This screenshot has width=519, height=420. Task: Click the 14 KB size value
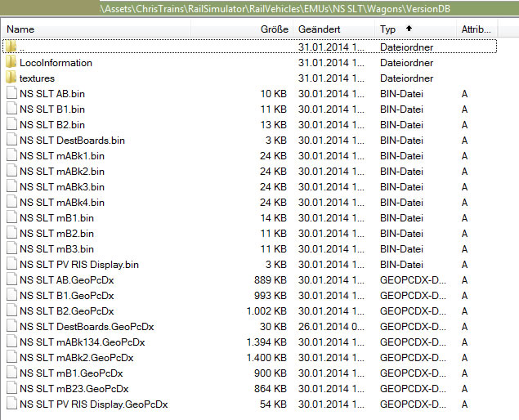click(274, 218)
